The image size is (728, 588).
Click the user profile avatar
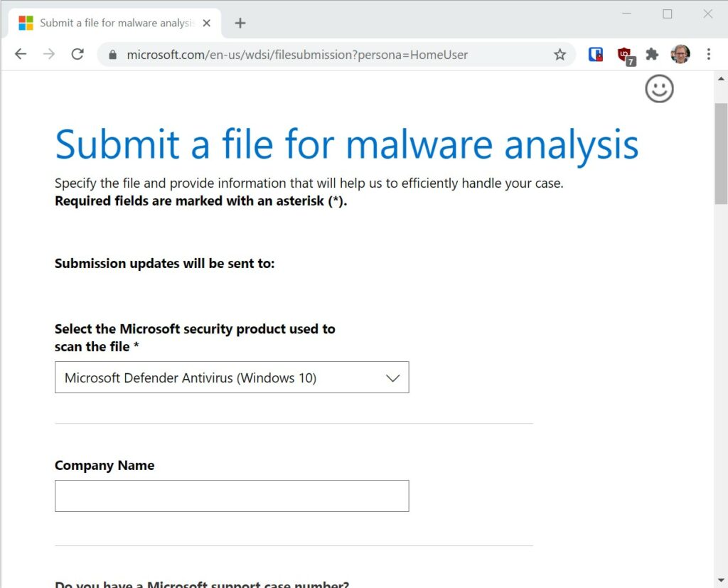click(x=680, y=54)
